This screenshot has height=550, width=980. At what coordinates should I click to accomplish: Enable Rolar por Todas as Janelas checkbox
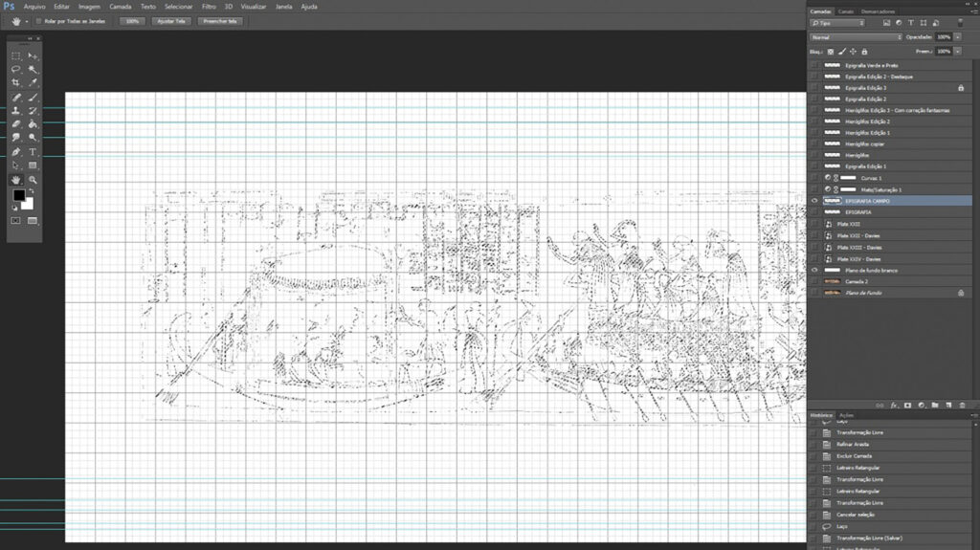[x=38, y=21]
